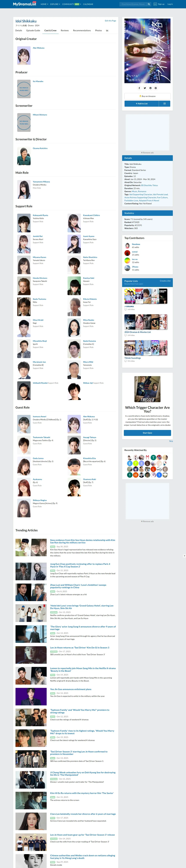186x868 pixels.
Task: Click the Log in link
Action: (170, 4)
